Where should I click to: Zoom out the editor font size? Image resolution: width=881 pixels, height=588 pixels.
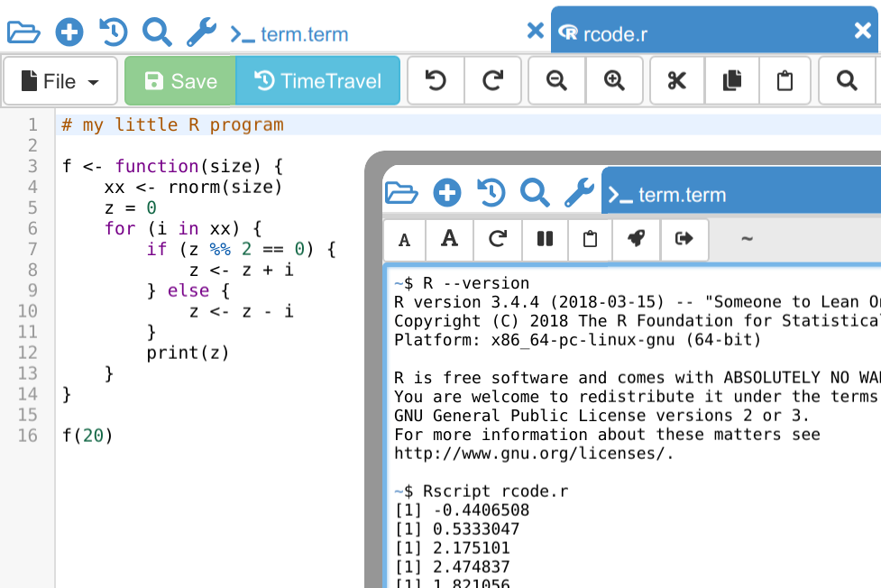pos(556,81)
